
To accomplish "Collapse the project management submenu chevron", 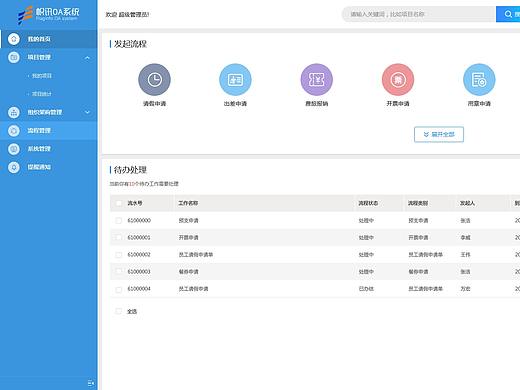I will [87, 58].
